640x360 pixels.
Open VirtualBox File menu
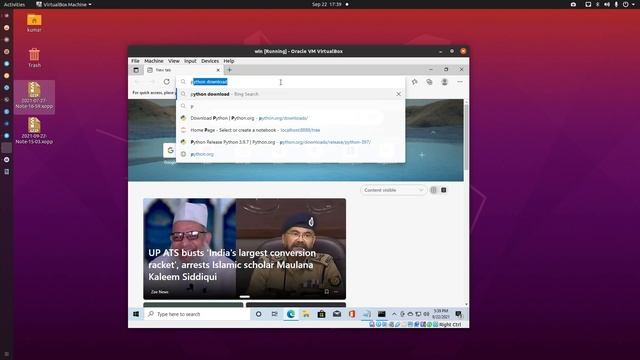pyautogui.click(x=135, y=61)
